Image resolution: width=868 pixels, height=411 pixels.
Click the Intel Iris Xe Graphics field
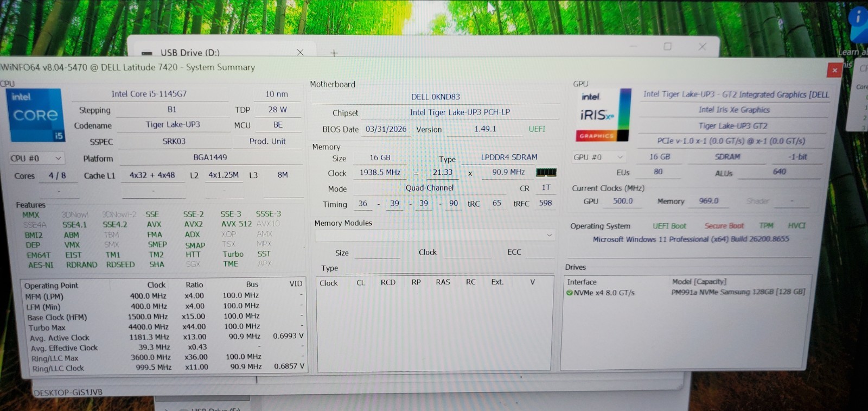[734, 110]
